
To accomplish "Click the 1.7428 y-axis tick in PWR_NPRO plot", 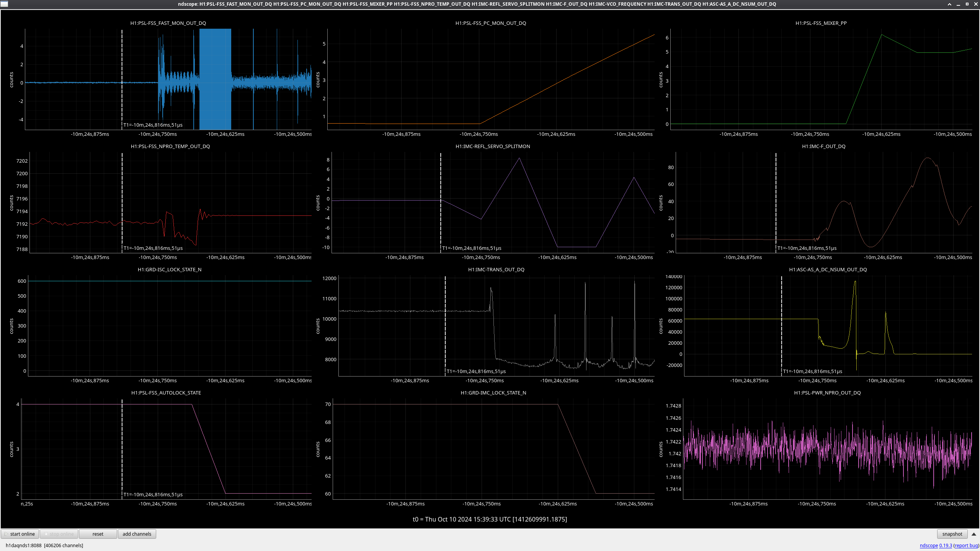I will (x=674, y=406).
